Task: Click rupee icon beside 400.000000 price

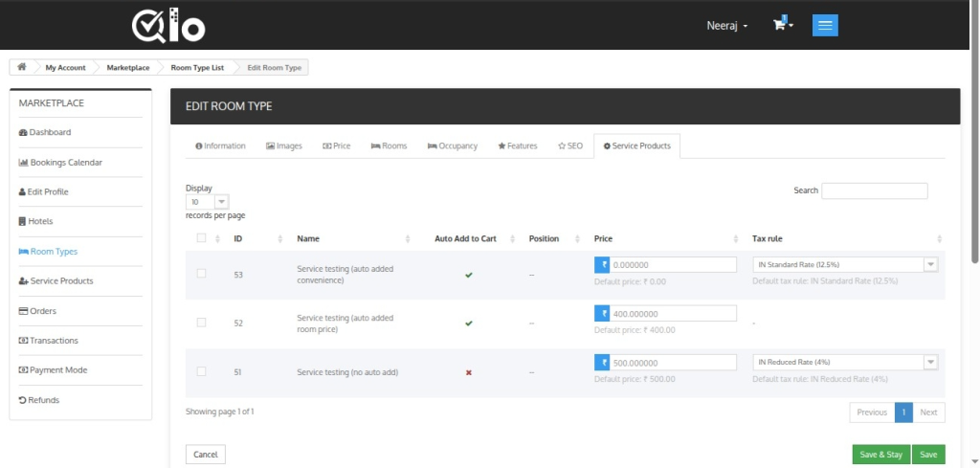Action: pos(602,314)
